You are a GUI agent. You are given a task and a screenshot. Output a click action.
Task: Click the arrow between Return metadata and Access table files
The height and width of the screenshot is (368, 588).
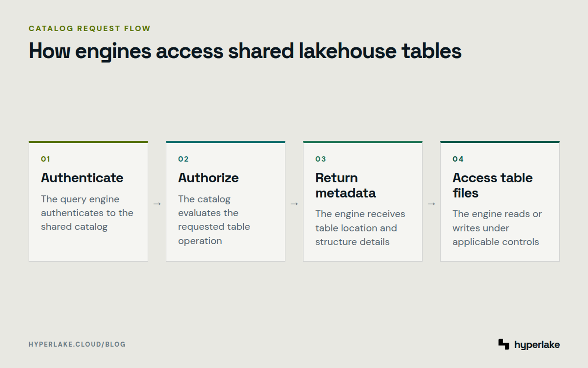coord(431,204)
